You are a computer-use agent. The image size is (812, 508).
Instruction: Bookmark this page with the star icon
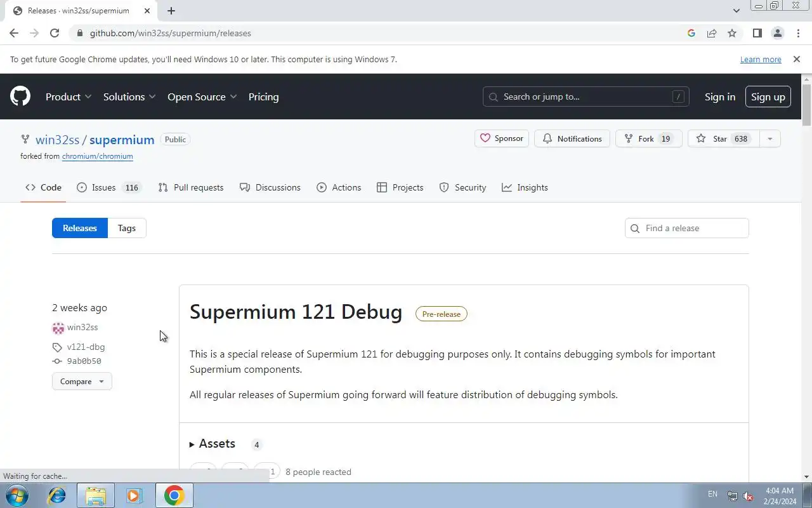(732, 33)
